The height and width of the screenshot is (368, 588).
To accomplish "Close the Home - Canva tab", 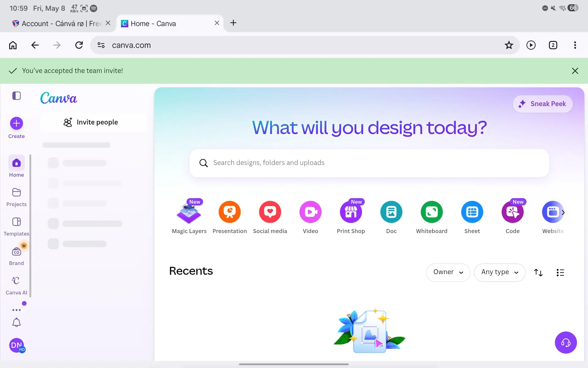I will pos(217,23).
